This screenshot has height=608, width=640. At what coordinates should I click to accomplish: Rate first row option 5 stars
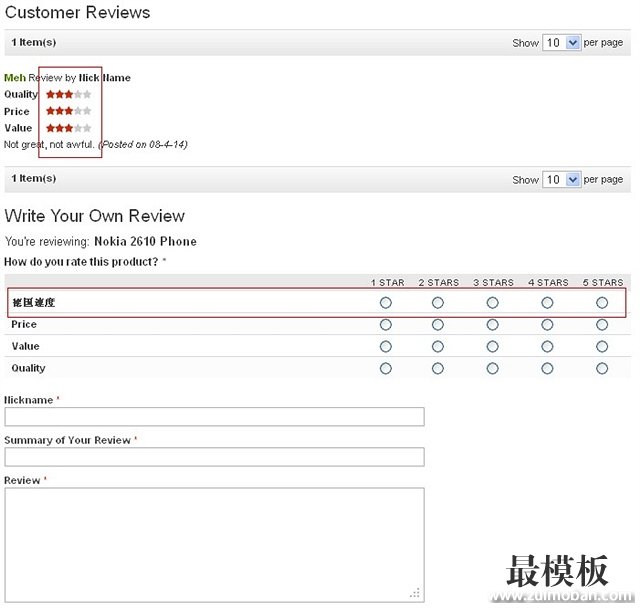pos(602,302)
